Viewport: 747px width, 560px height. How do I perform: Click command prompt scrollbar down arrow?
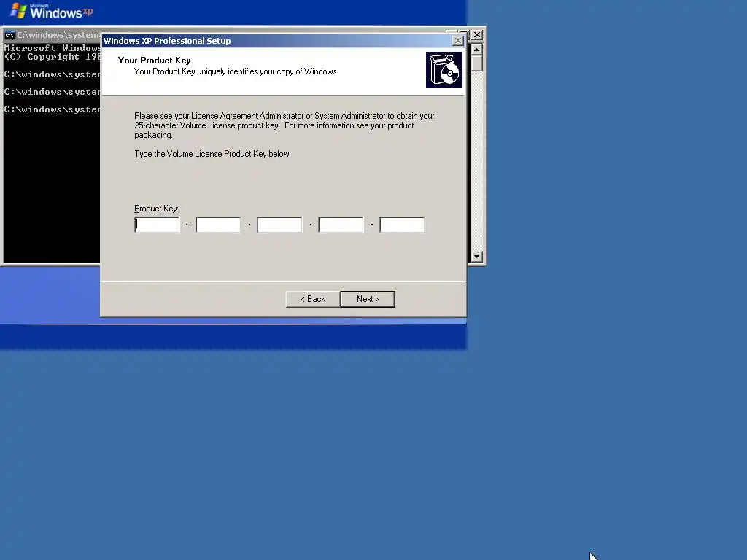(476, 257)
